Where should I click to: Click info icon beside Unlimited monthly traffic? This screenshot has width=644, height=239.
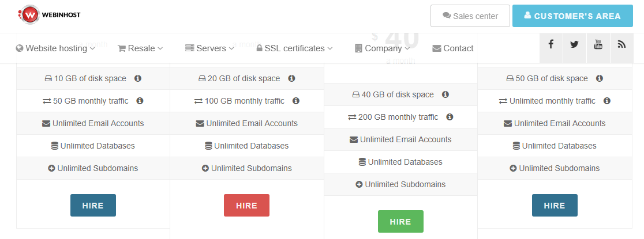[x=607, y=101]
